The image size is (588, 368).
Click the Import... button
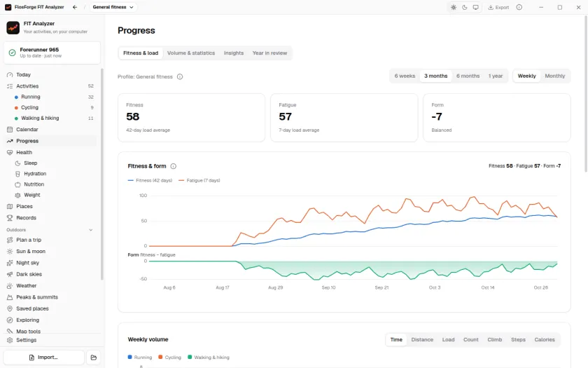(44, 357)
